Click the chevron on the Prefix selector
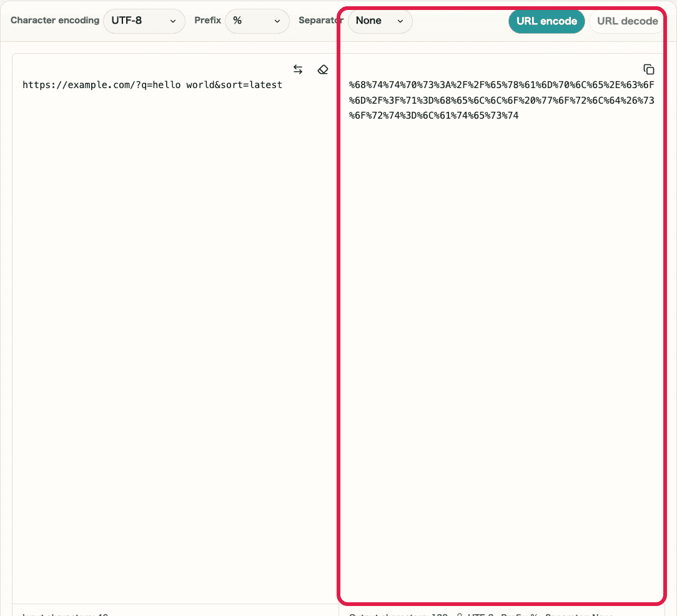 [x=277, y=21]
